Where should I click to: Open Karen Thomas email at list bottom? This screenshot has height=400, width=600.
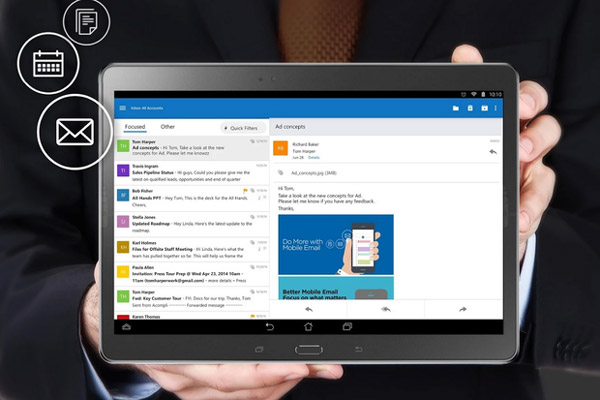point(192,316)
